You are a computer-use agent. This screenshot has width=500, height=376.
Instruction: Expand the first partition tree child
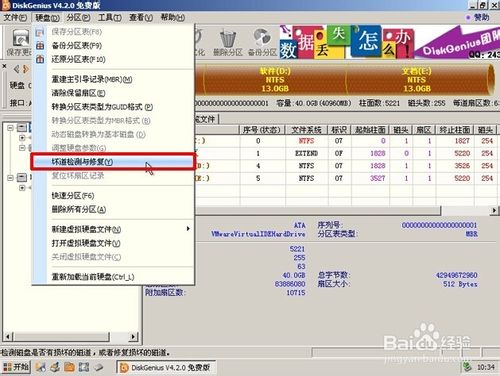[x=22, y=137]
